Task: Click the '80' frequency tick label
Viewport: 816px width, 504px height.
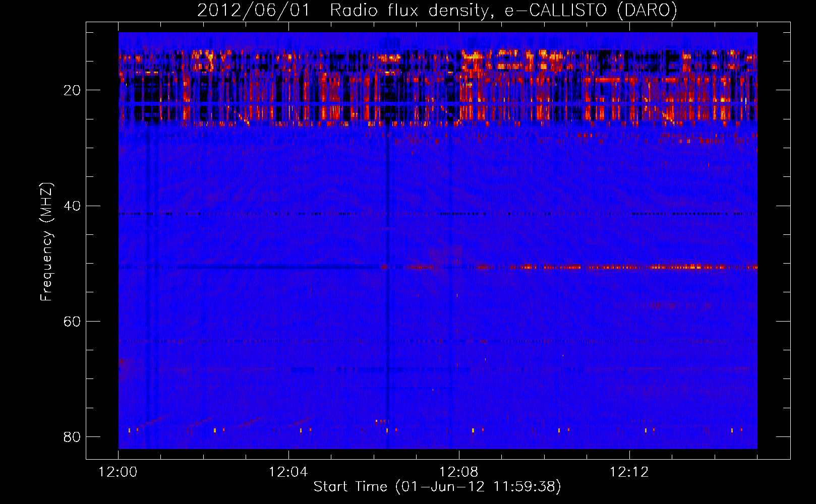Action: (x=72, y=436)
